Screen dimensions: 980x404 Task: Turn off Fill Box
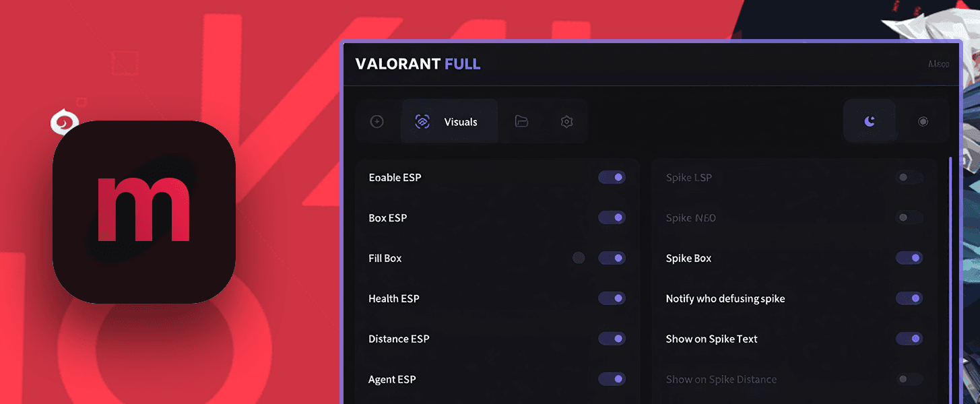tap(612, 258)
